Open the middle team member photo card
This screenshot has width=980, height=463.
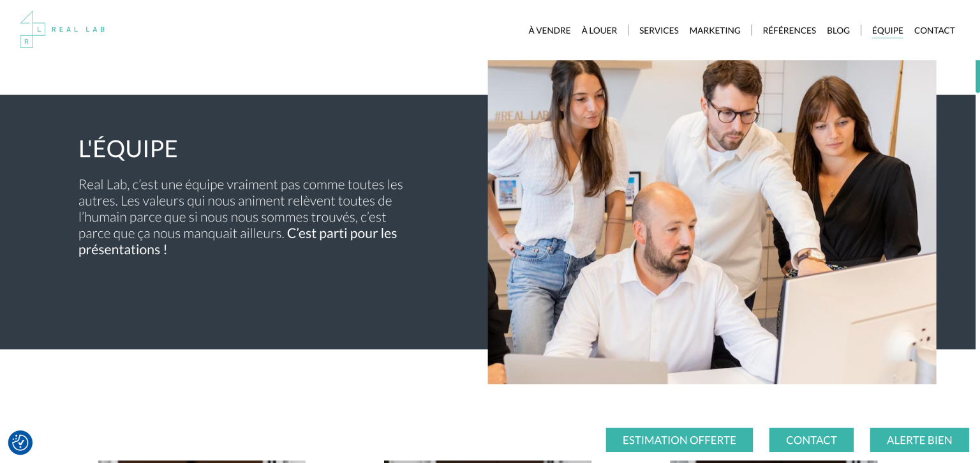[487, 461]
